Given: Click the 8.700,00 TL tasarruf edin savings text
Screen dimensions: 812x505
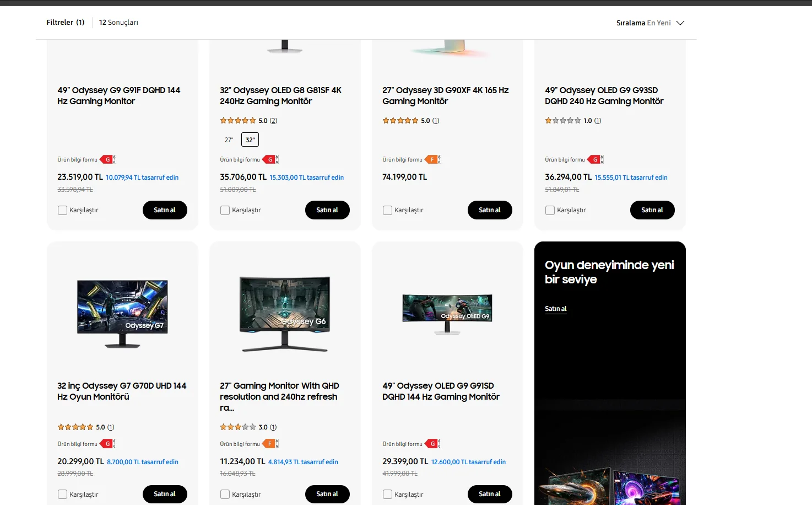Looking at the screenshot, I should (x=143, y=462).
